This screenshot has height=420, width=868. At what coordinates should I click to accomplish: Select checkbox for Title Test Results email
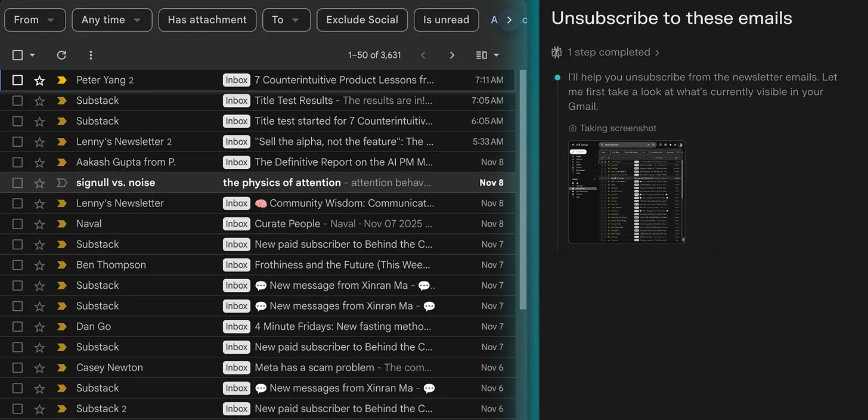[x=18, y=101]
